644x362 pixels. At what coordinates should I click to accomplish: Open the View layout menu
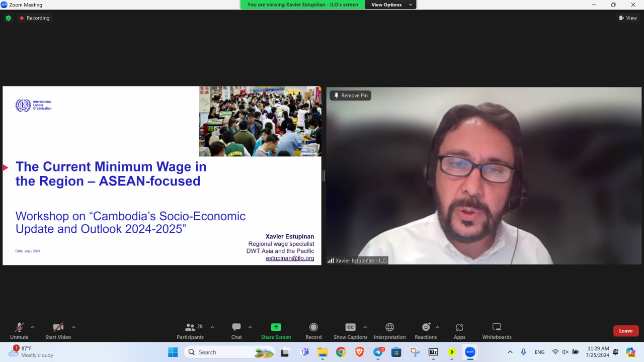coord(628,18)
